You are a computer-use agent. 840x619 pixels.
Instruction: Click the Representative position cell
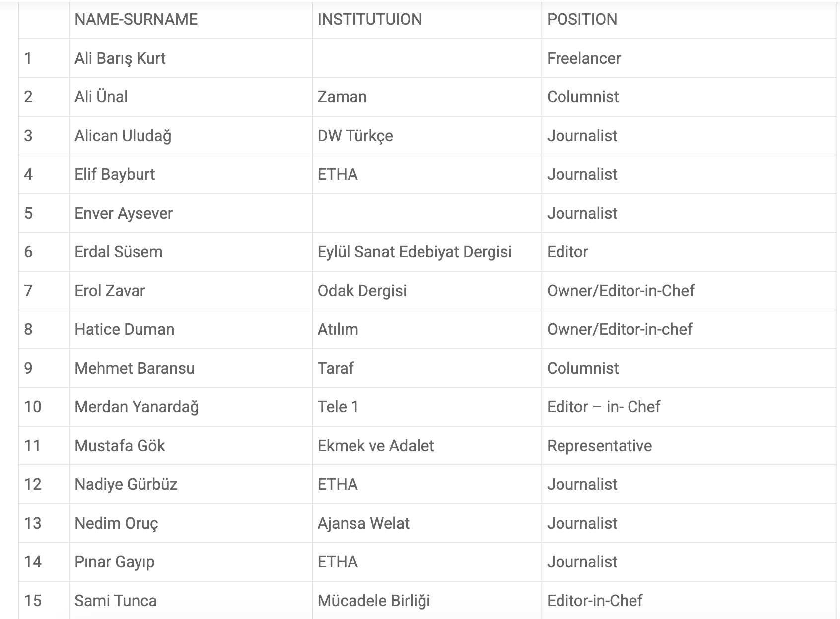[599, 446]
